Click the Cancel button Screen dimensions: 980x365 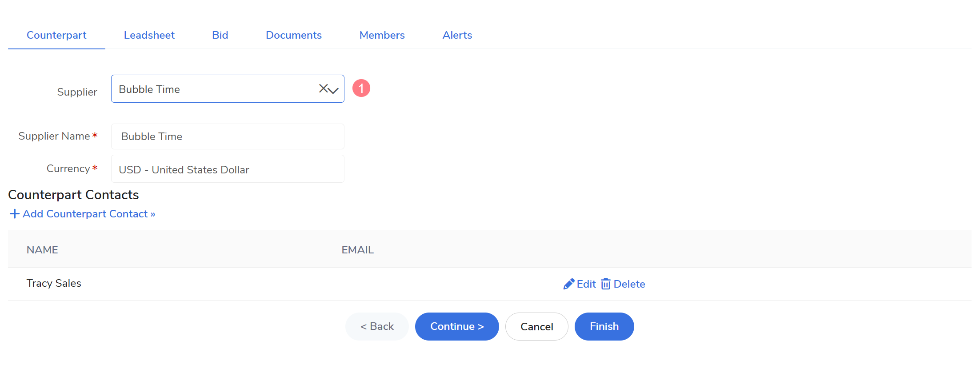(537, 326)
